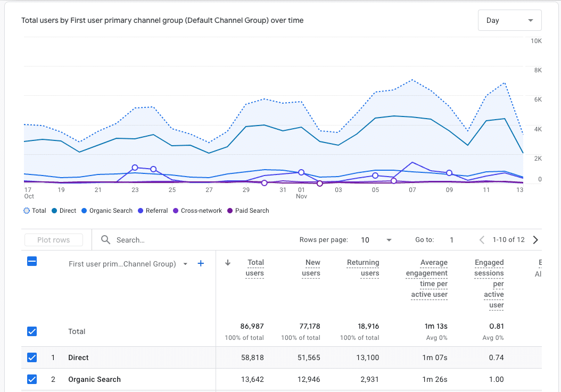Click the Cross-network legend marker

175,211
